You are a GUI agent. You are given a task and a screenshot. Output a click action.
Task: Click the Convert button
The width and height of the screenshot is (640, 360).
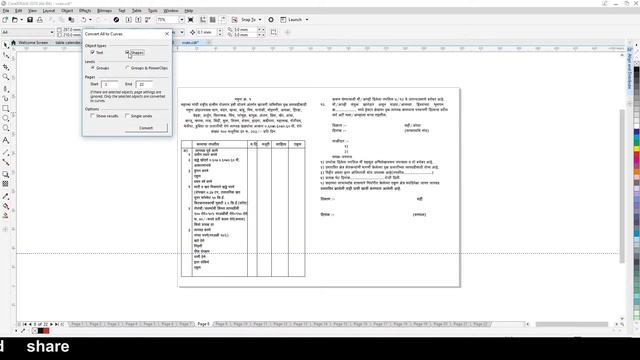(146, 128)
